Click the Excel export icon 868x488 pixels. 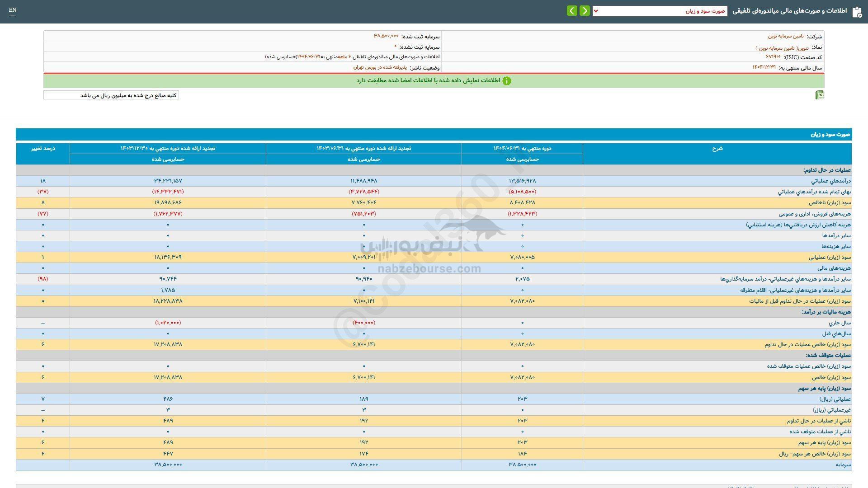tap(820, 95)
